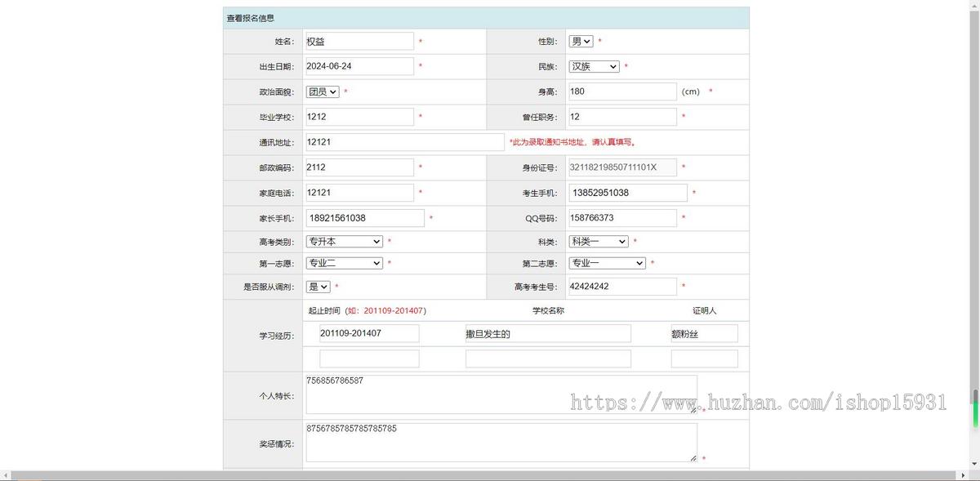This screenshot has width=980, height=481.
Task: Click the 奖惩情况 text area
Action: (x=501, y=443)
